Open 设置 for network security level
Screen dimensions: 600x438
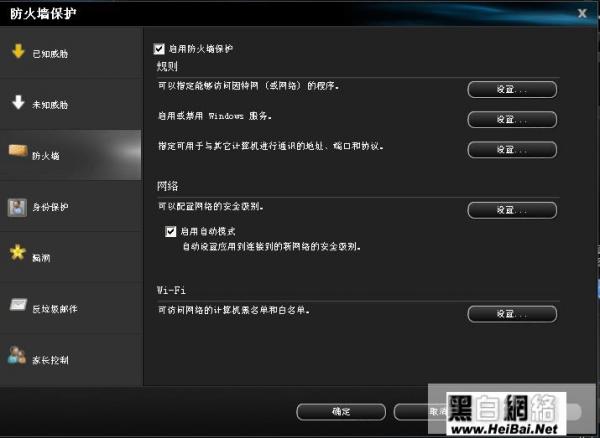512,210
